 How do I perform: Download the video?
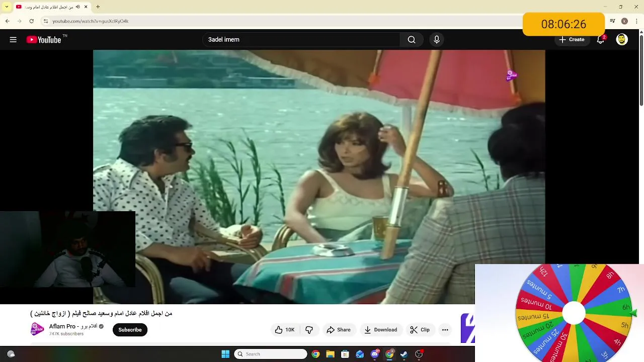click(x=381, y=330)
